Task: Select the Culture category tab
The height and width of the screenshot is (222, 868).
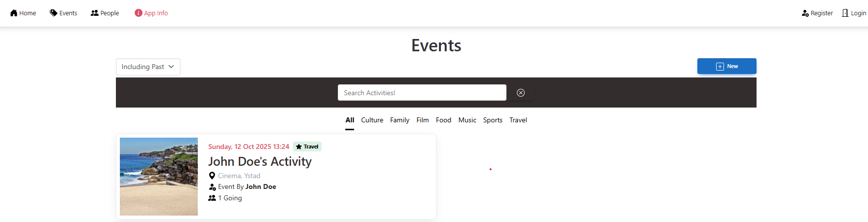Action: (x=372, y=120)
